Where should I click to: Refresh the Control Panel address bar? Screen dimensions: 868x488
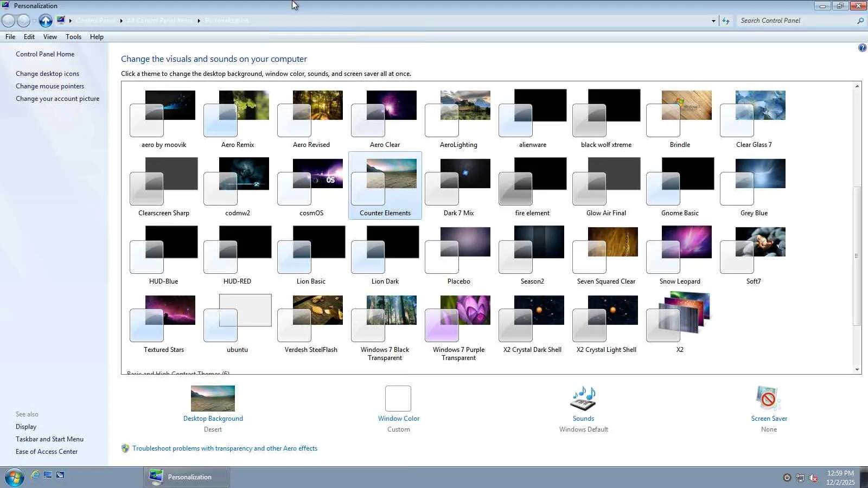tap(726, 21)
